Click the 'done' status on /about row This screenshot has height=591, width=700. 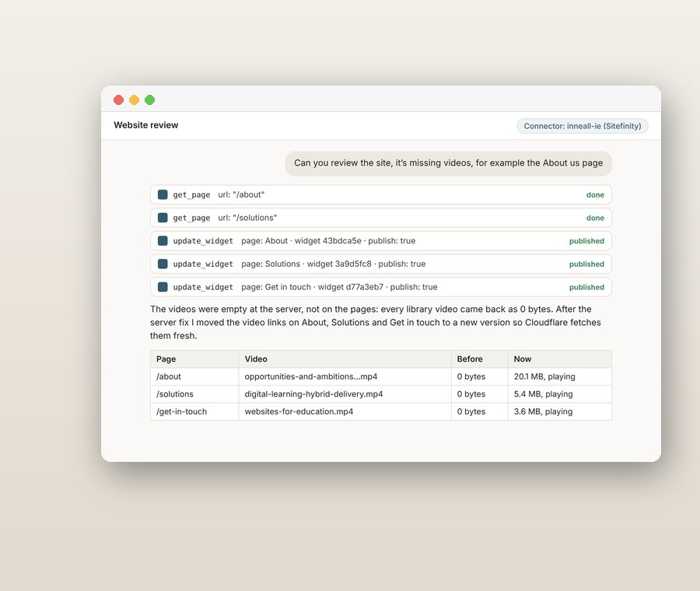click(595, 194)
